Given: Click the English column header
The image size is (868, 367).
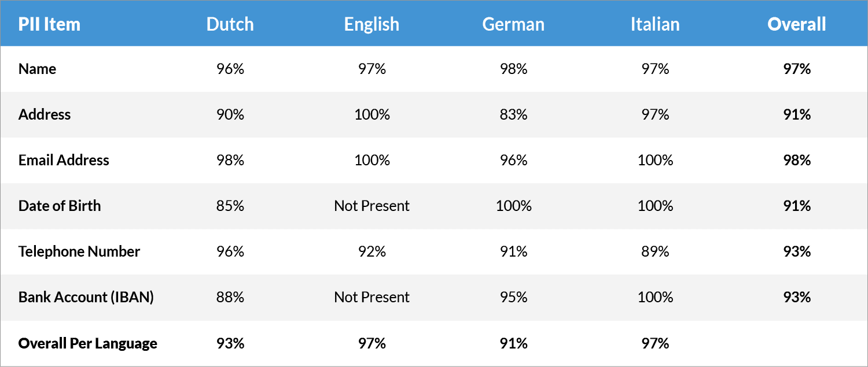Looking at the screenshot, I should 372,24.
